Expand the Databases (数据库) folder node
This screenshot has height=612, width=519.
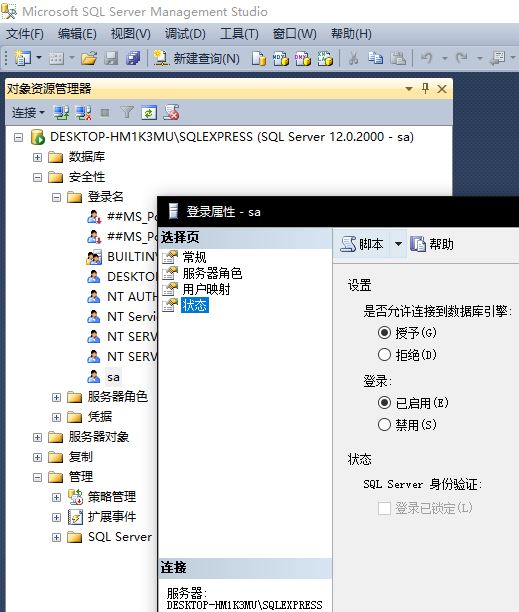click(37, 157)
